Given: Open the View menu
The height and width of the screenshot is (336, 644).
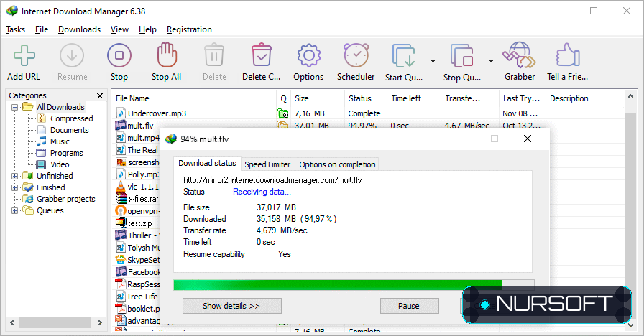Looking at the screenshot, I should point(119,29).
